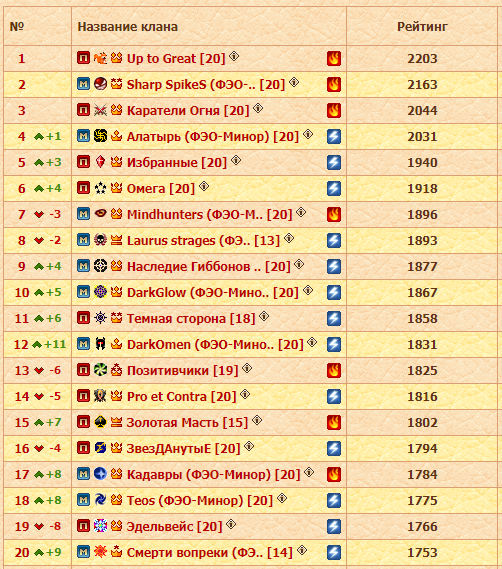Select the crown icon next to Омега
Viewport: 502px width, 569px height.
coord(116,188)
